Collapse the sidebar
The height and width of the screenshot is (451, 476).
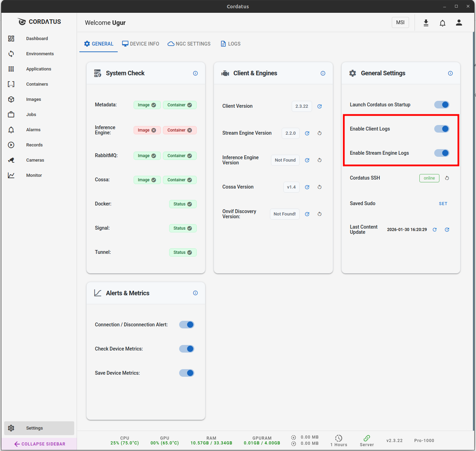tap(39, 444)
